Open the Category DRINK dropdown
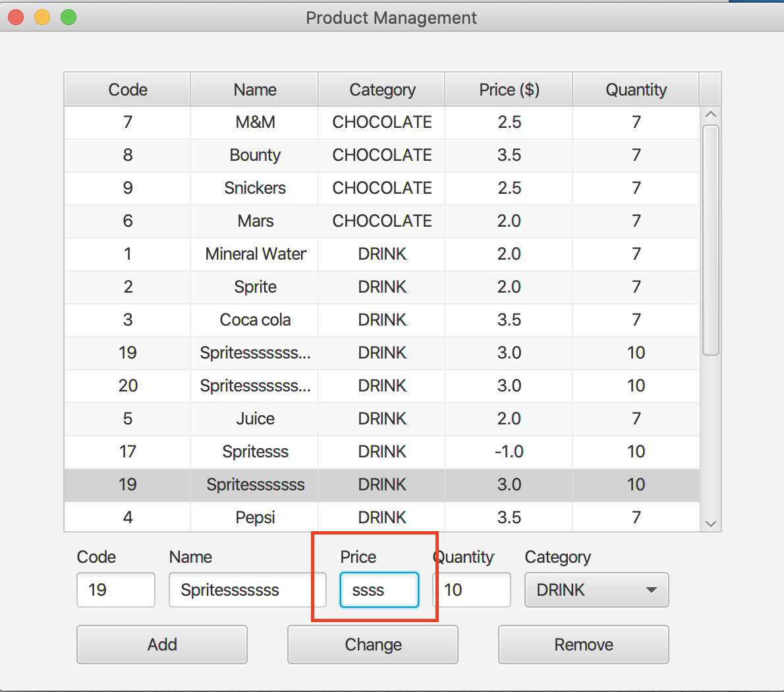The image size is (784, 692). [x=596, y=590]
